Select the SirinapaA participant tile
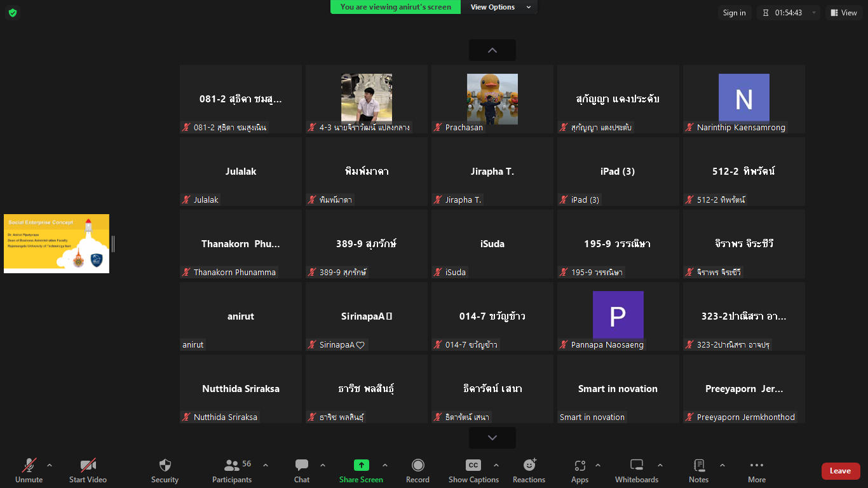This screenshot has width=868, height=488. pyautogui.click(x=367, y=316)
